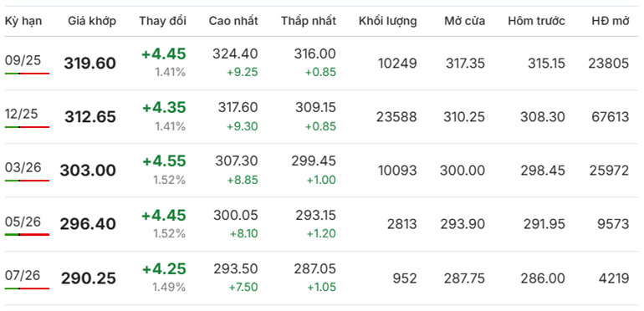The image size is (644, 311).
Task: Open the 05/26 contract term
Action: tap(23, 222)
